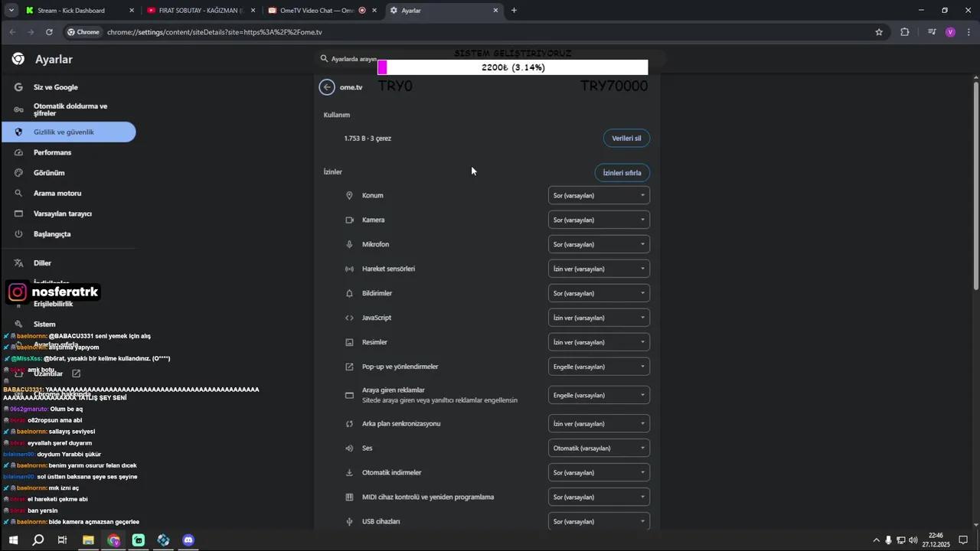This screenshot has height=551, width=980.
Task: Reload the page using the refresh icon
Action: [x=49, y=32]
